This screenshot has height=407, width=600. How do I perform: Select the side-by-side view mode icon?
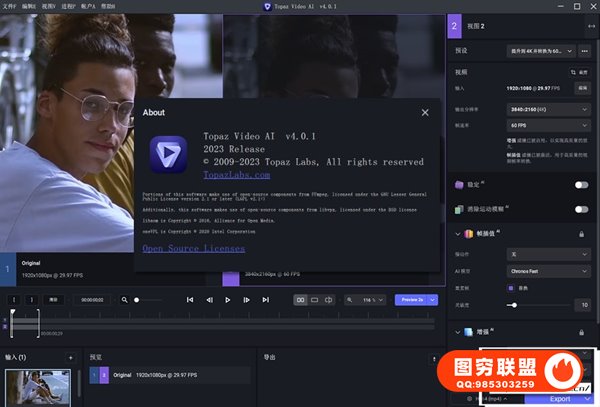click(x=300, y=299)
